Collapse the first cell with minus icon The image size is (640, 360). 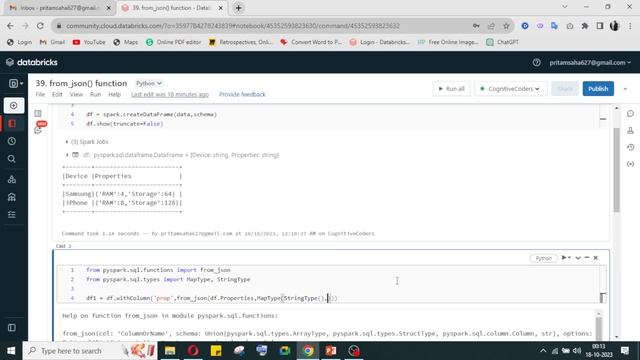pyautogui.click(x=603, y=119)
